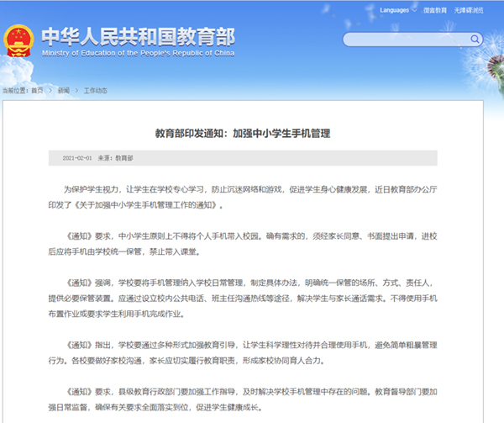
Task: Click the Ministry of Education English subtitle
Action: pos(139,53)
